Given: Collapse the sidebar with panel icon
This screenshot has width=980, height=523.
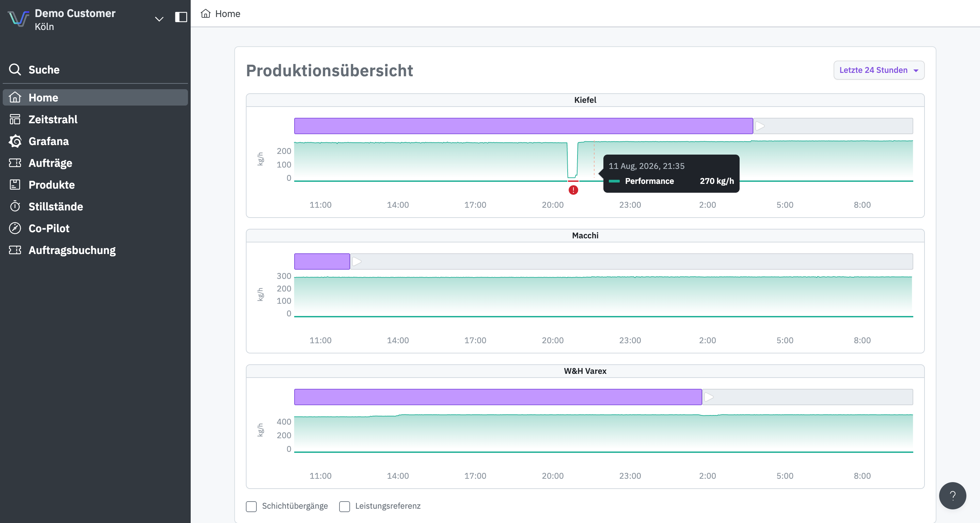Looking at the screenshot, I should pyautogui.click(x=181, y=17).
